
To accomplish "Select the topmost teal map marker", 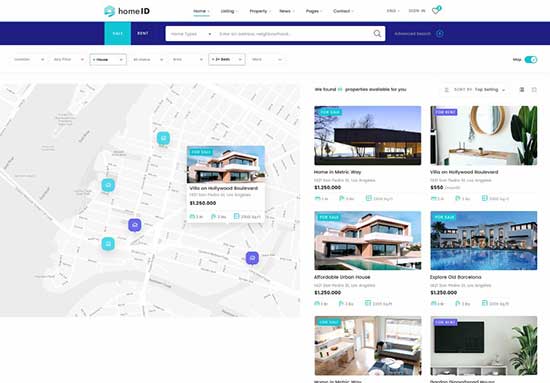I will click(x=163, y=138).
